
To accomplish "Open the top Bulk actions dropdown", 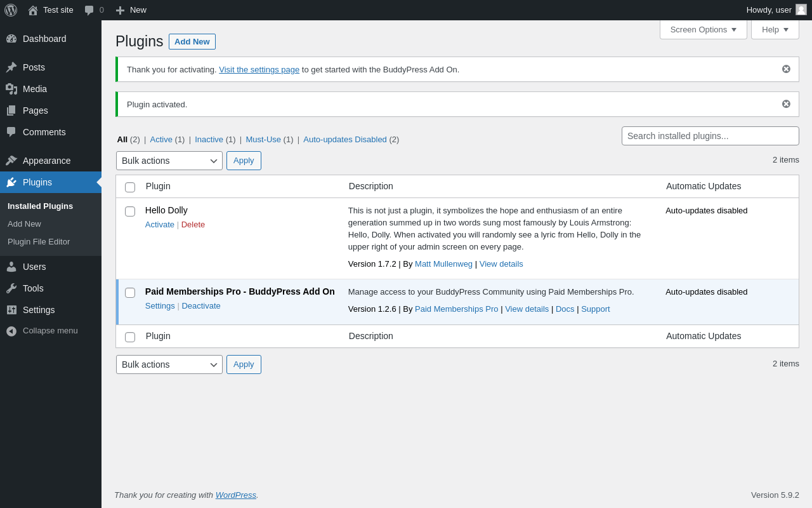I will click(x=169, y=161).
